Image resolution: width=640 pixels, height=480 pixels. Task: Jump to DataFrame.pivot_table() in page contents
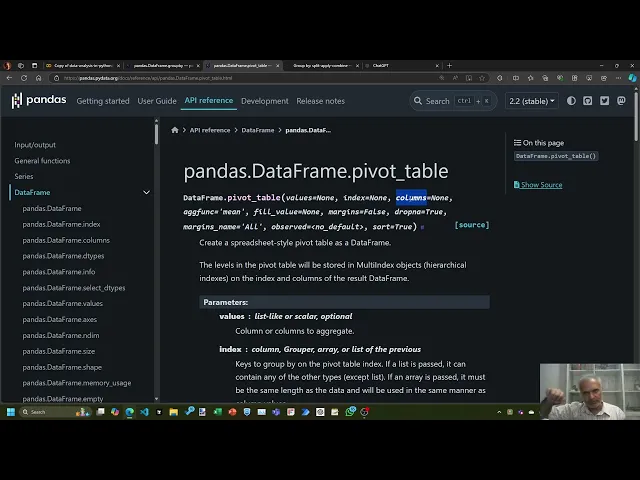click(556, 156)
